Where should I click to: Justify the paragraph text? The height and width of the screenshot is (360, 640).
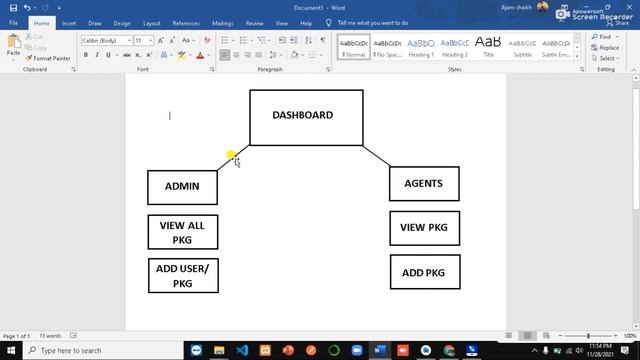pos(259,55)
